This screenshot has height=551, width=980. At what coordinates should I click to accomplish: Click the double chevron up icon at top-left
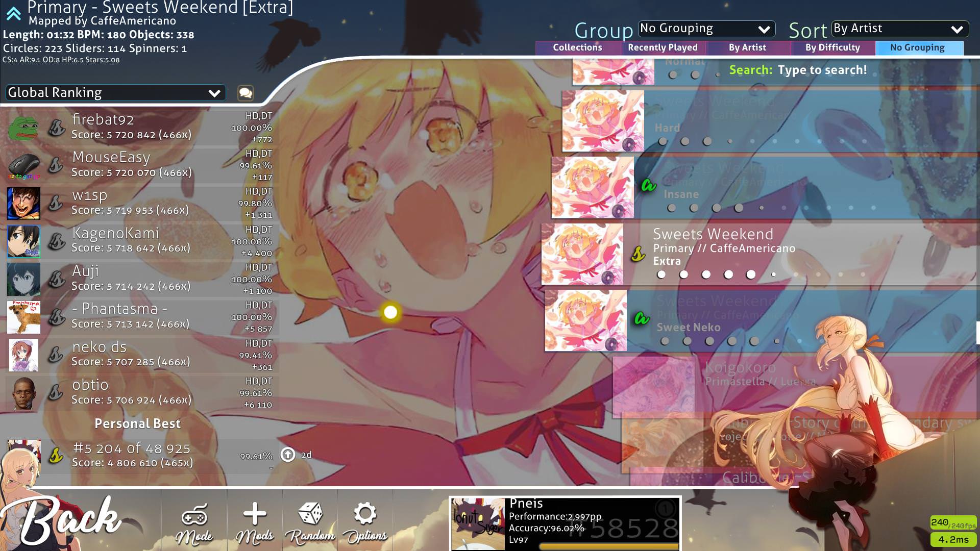point(13,14)
